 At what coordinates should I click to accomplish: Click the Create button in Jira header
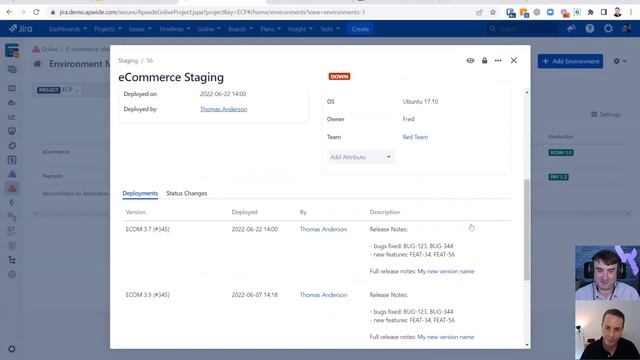[x=360, y=29]
